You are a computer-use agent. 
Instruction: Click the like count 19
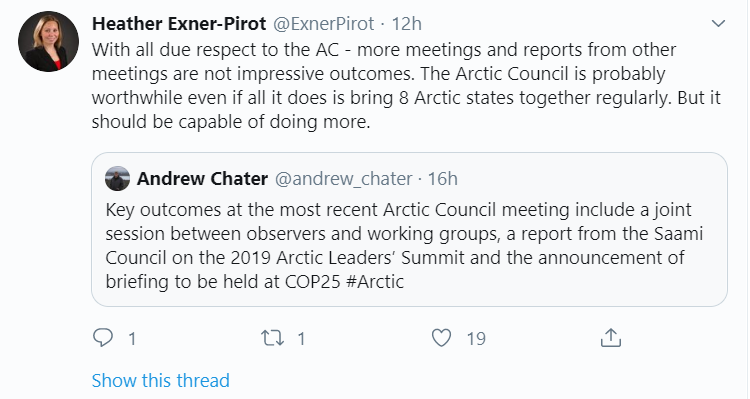pyautogui.click(x=476, y=339)
